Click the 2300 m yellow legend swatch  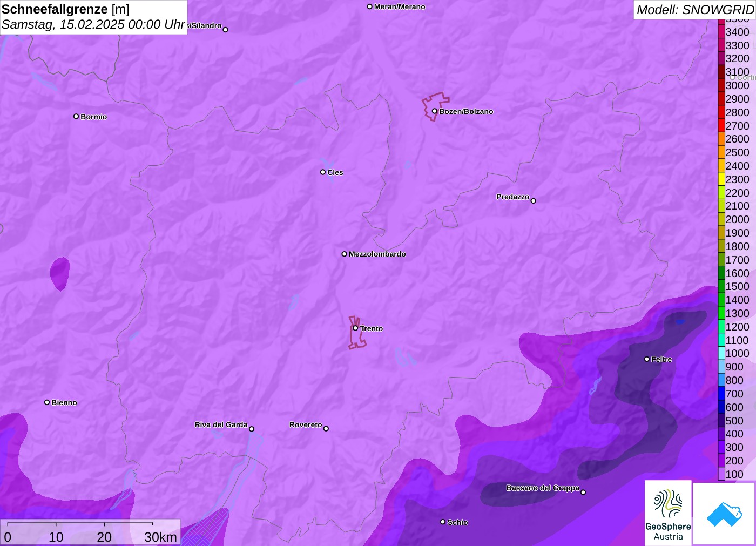tap(721, 179)
